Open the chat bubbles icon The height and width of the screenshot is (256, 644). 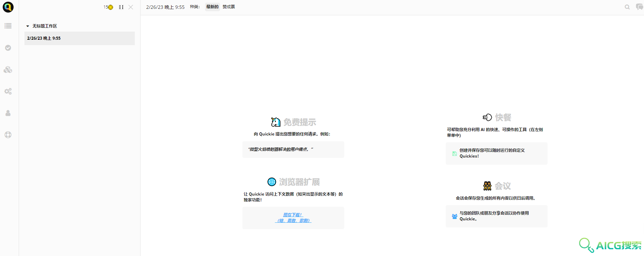click(639, 7)
